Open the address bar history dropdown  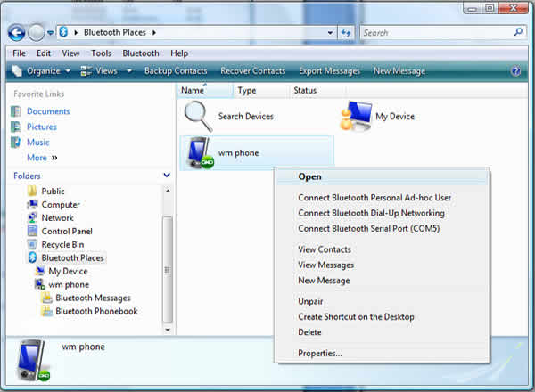pyautogui.click(x=330, y=33)
